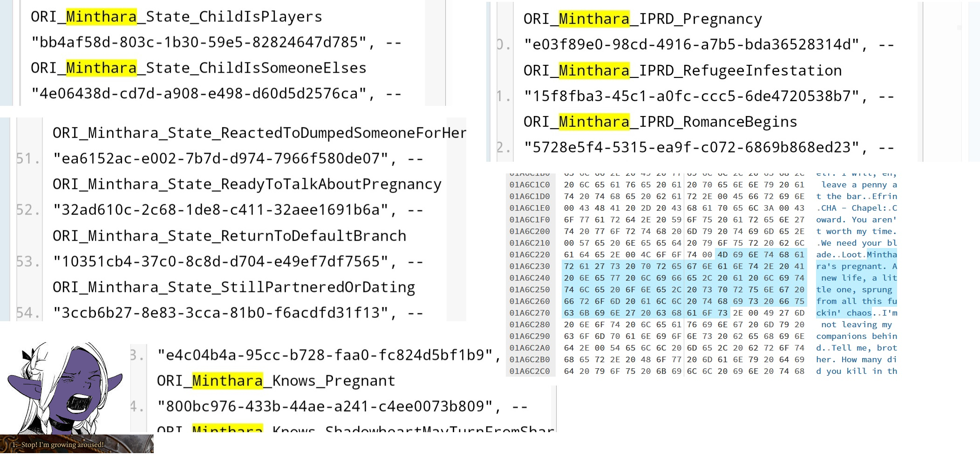Click the ORI_Minthara_State_StillPartneredOrDating line
The image size is (980, 455).
pyautogui.click(x=233, y=287)
